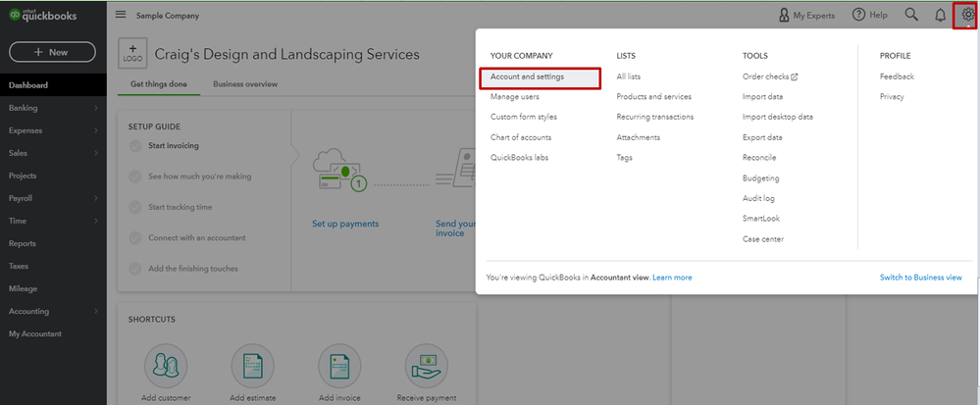Viewport: 980px width, 405px height.
Task: Open Dashboard in the sidebar
Action: 53,85
